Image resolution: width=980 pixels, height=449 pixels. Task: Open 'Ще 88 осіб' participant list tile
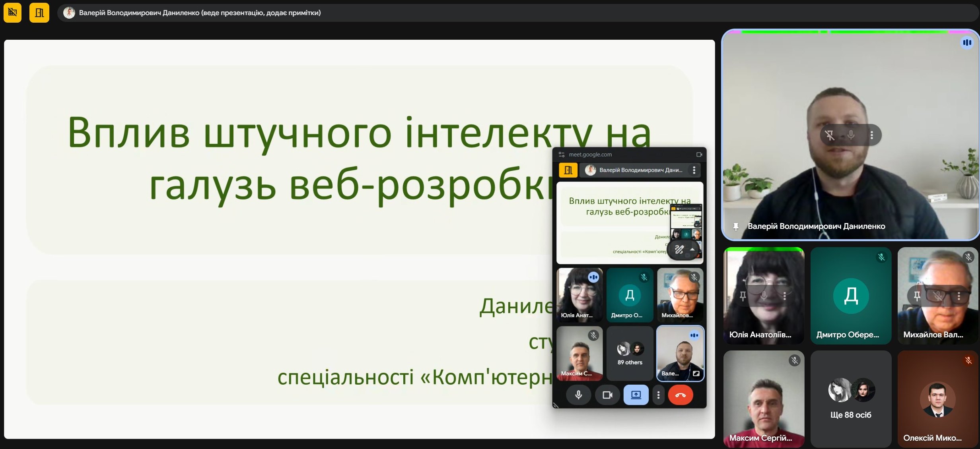tap(851, 399)
